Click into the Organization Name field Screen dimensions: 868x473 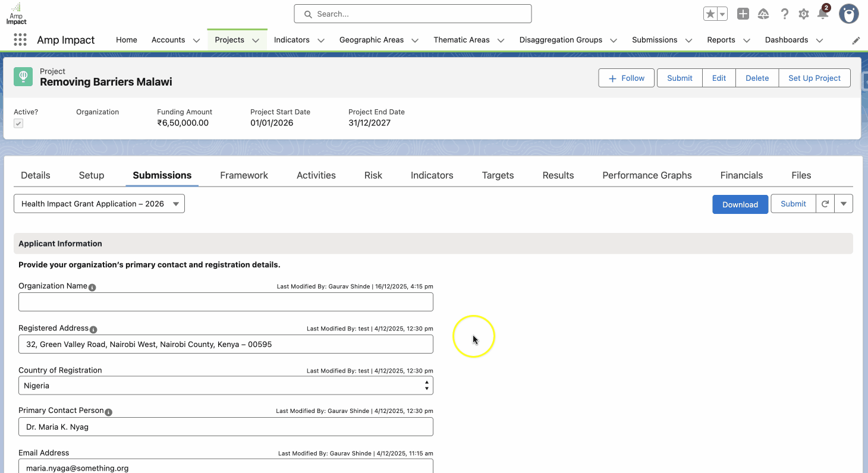(226, 302)
